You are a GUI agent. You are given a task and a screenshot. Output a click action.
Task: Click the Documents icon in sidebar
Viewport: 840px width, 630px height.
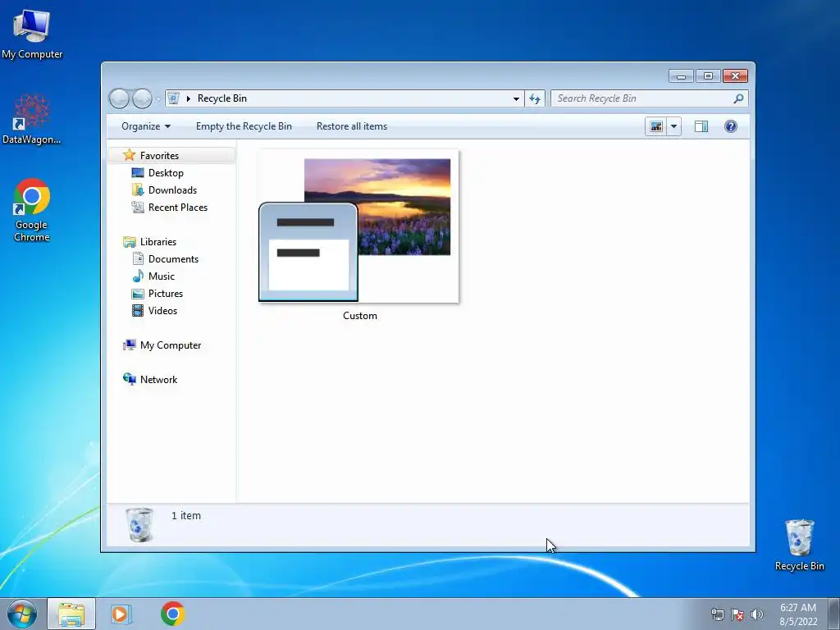(138, 258)
